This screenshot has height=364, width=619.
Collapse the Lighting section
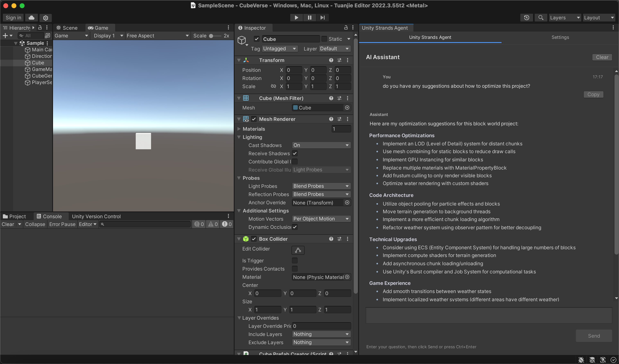tap(239, 137)
